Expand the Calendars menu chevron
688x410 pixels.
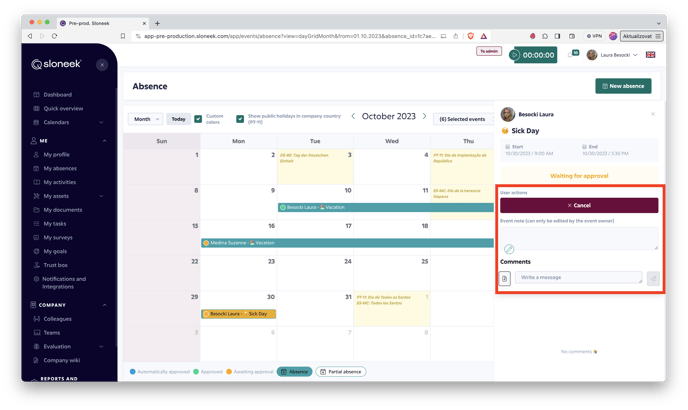(101, 122)
